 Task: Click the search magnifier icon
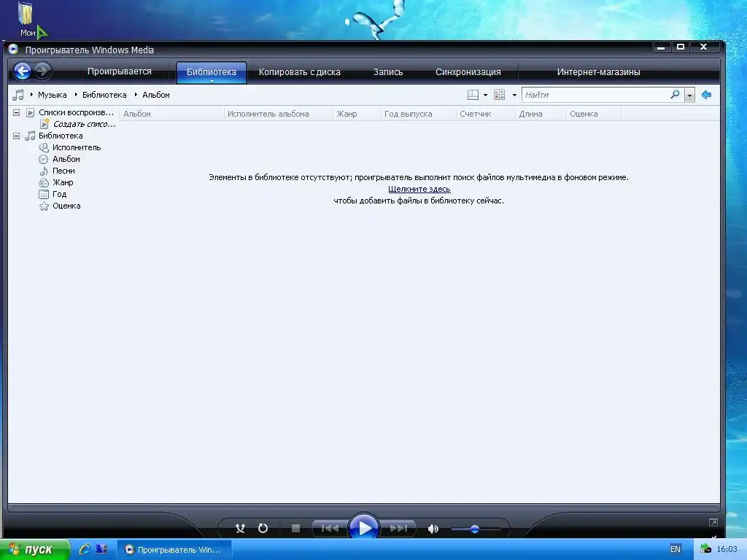tap(675, 95)
